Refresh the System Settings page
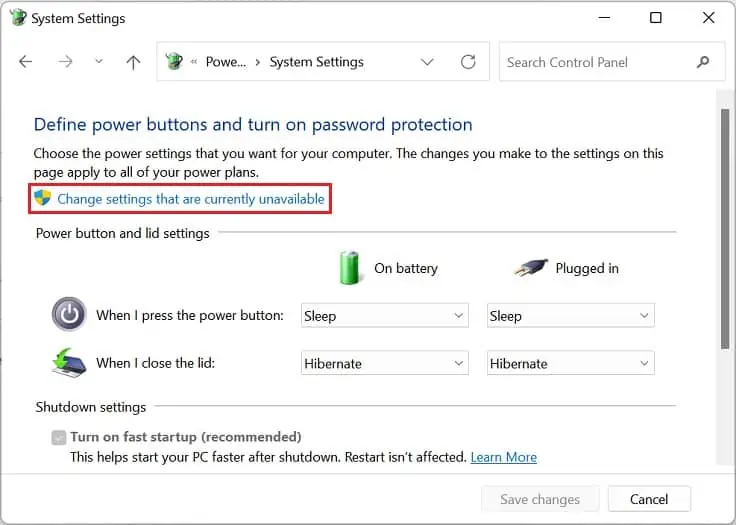736x525 pixels. (x=468, y=62)
